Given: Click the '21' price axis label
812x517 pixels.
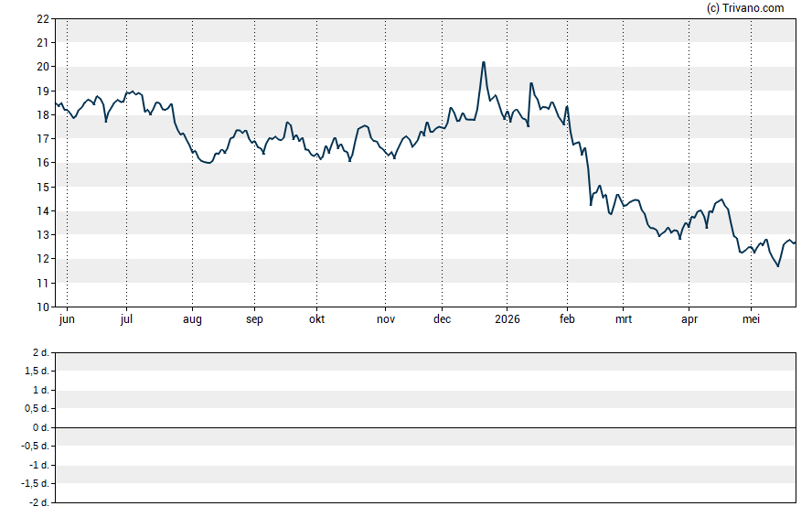Looking at the screenshot, I should [43, 43].
